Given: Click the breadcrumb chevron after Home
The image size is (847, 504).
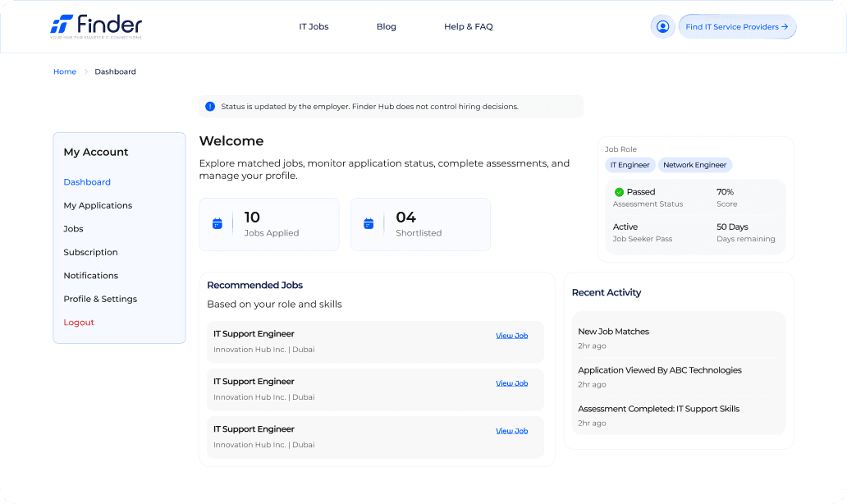Looking at the screenshot, I should pos(86,71).
